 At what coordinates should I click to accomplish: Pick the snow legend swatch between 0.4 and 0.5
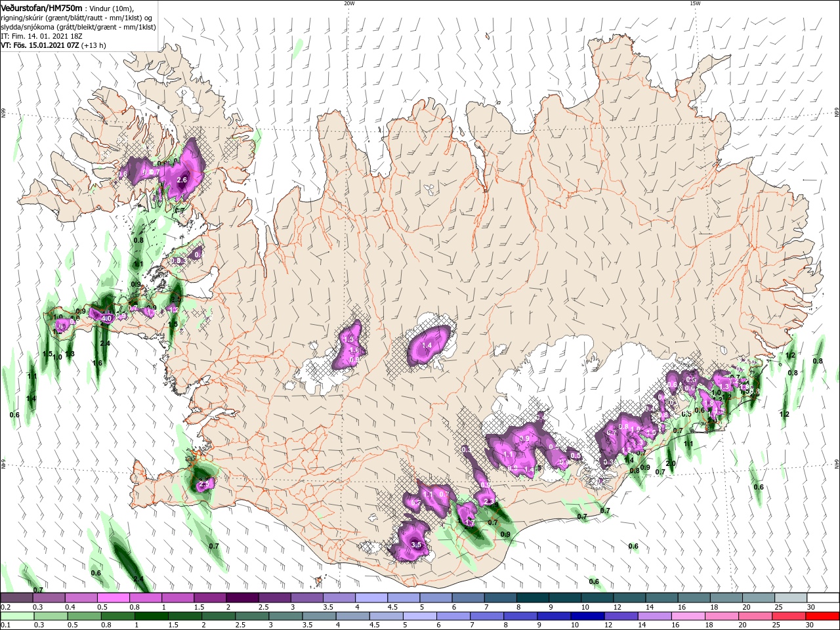(81, 598)
